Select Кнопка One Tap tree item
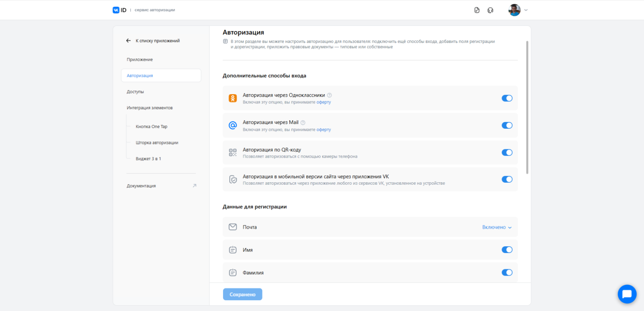The height and width of the screenshot is (311, 644). 151,127
